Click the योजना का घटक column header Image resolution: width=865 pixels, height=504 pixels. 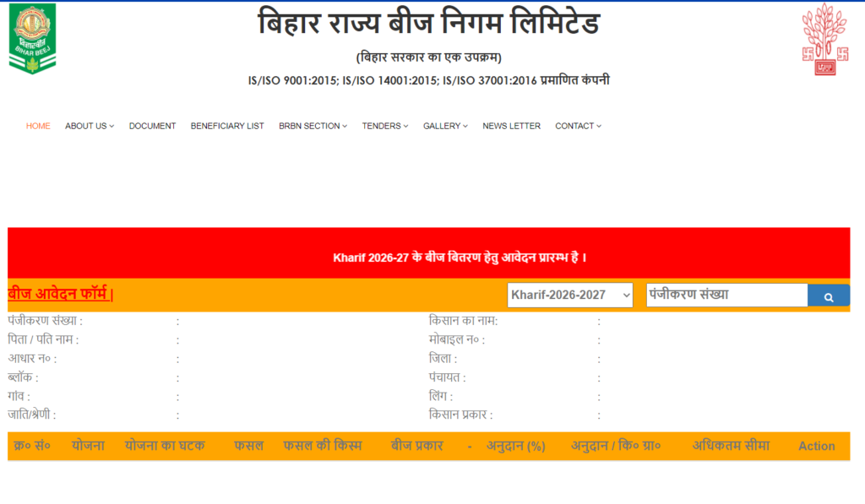[165, 446]
